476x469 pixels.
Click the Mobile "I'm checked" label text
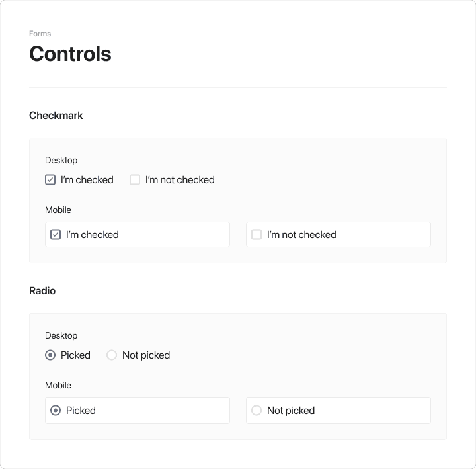(x=93, y=235)
